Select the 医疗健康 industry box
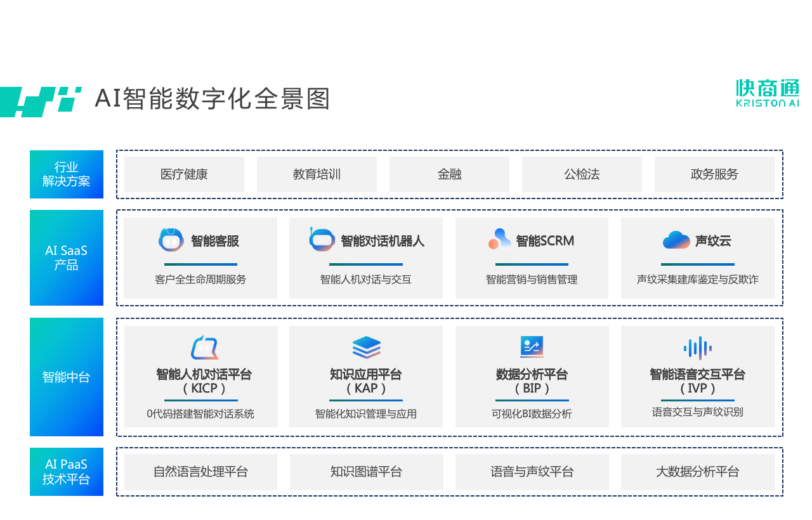The width and height of the screenshot is (812, 520). (184, 174)
